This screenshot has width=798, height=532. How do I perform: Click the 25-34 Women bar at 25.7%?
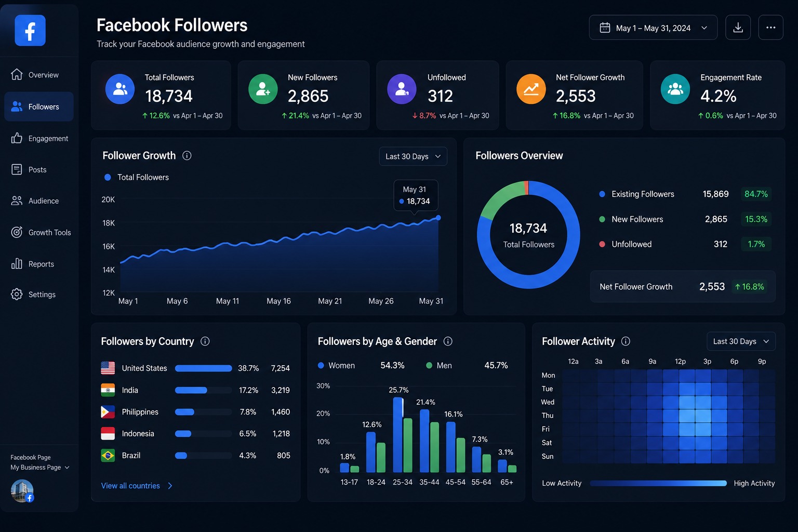[398, 434]
